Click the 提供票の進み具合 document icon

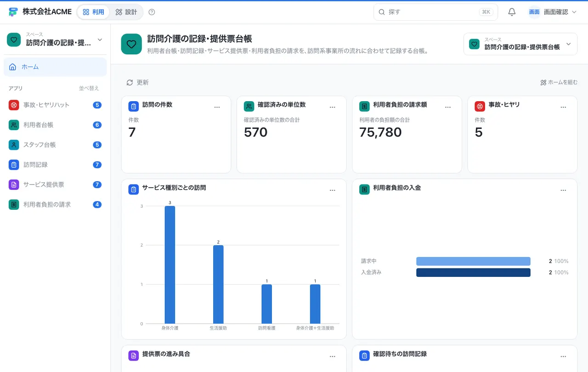coord(134,355)
